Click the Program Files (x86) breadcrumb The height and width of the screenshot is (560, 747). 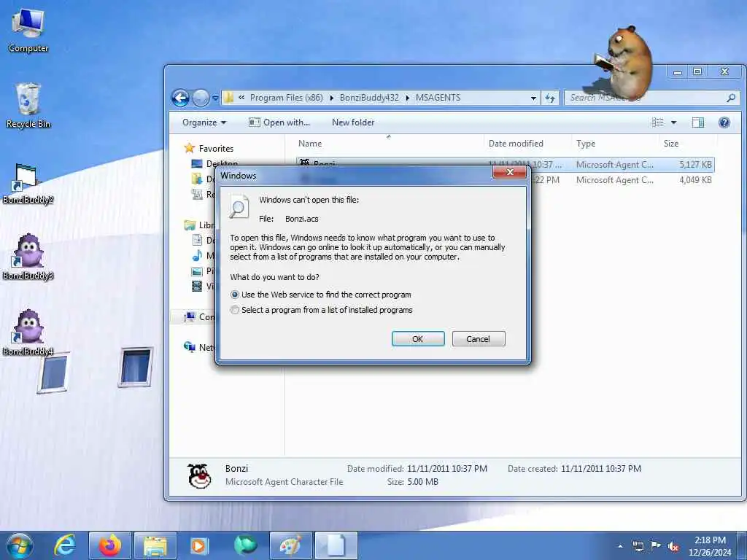click(286, 98)
